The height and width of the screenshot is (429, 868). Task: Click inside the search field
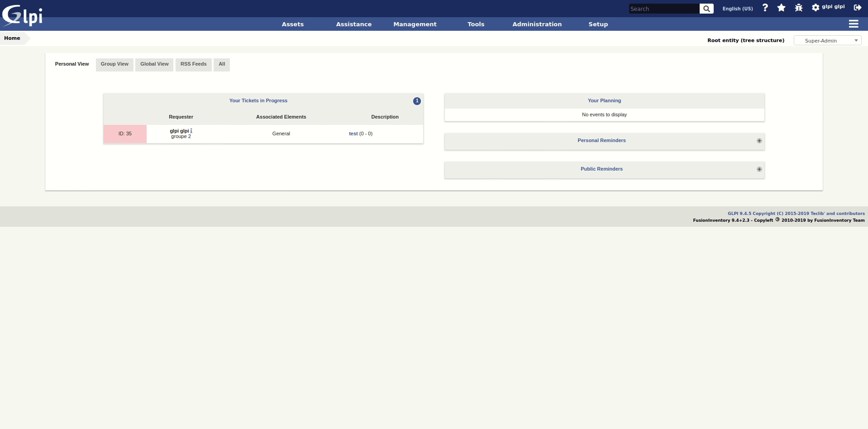click(663, 9)
